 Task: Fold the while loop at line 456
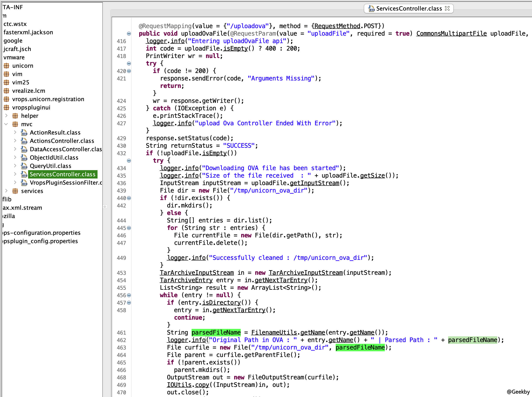(129, 295)
